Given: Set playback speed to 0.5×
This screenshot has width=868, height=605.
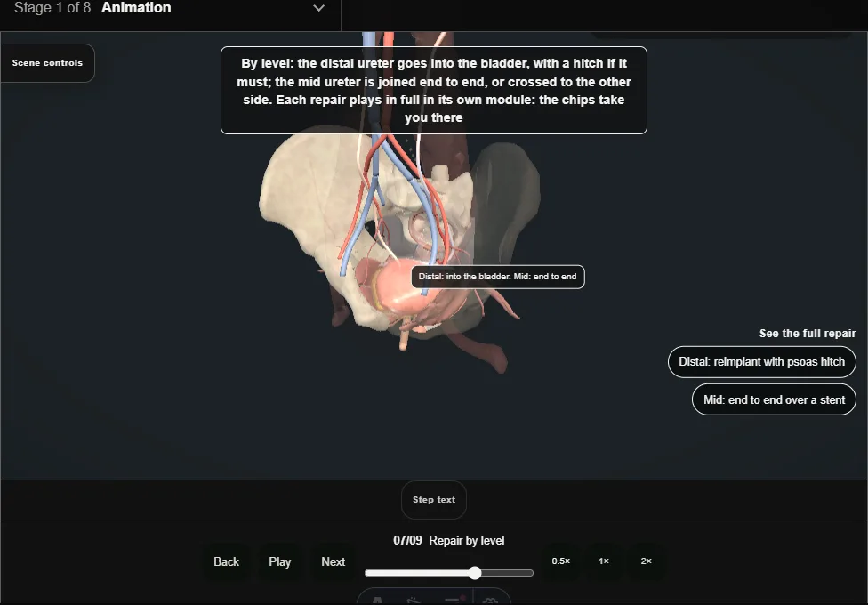Looking at the screenshot, I should (561, 561).
